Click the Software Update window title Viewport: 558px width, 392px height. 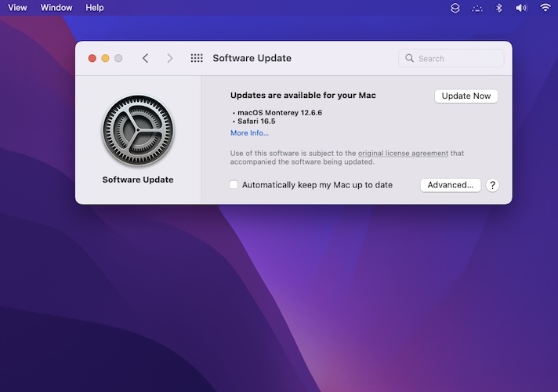tap(252, 58)
